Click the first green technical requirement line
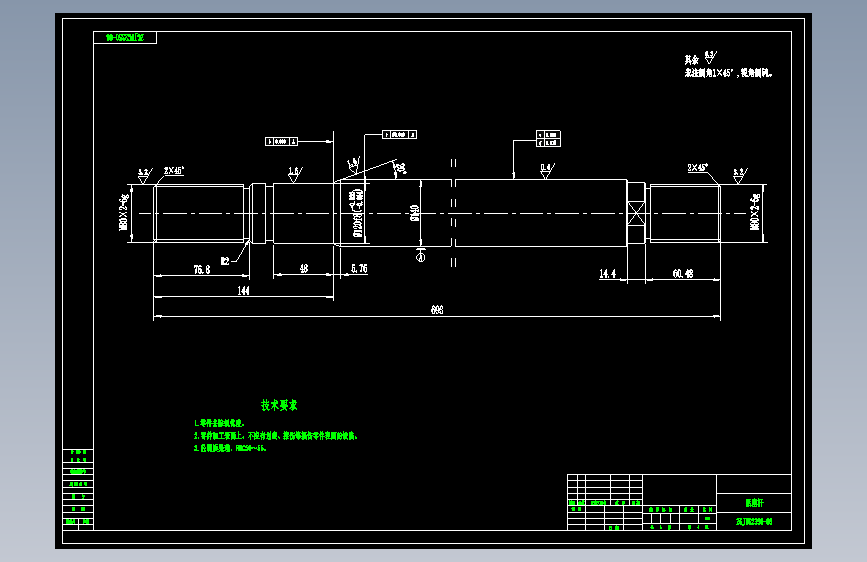 219,423
